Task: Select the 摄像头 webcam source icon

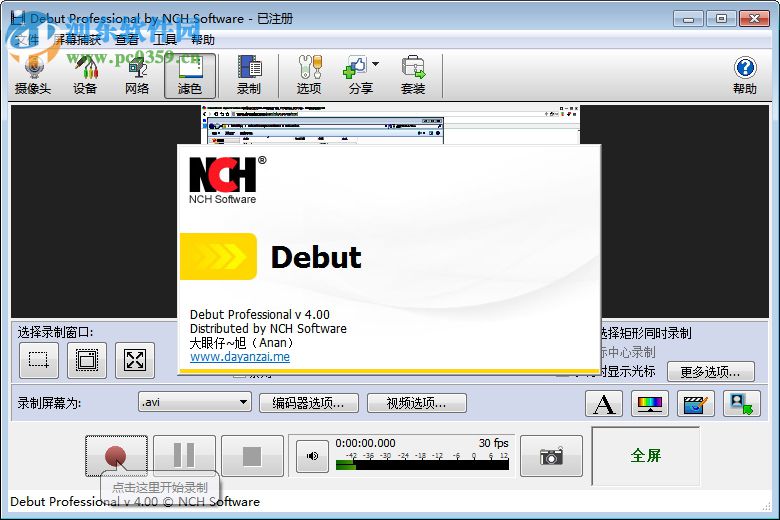Action: [33, 76]
